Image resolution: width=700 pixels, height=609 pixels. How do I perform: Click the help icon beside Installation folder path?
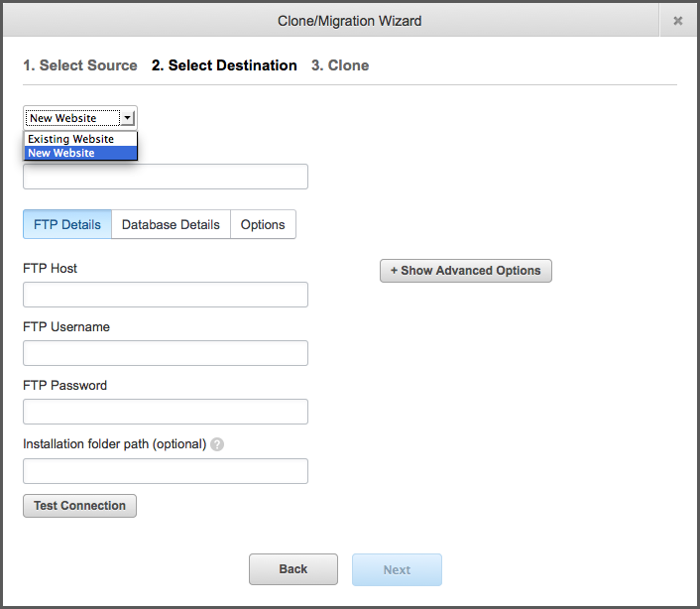coord(217,444)
